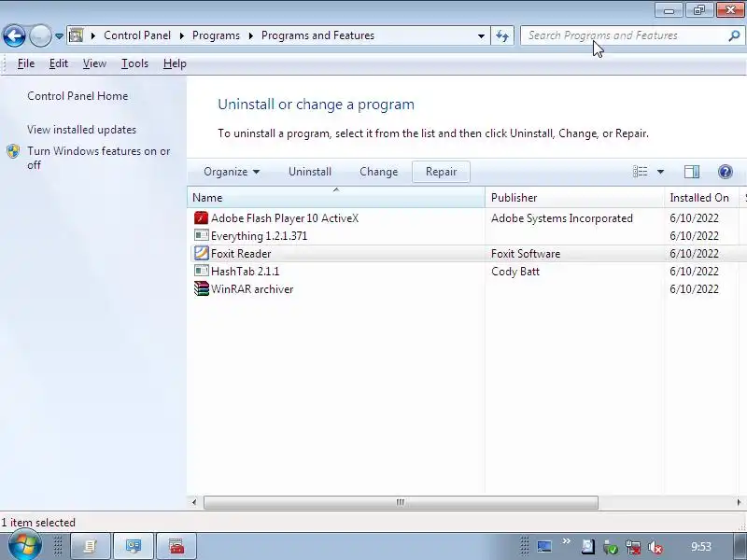
Task: Click the green check device tray icon
Action: point(611,548)
